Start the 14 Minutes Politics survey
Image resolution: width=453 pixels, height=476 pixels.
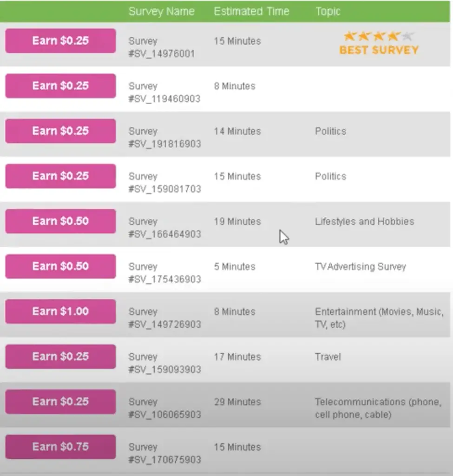coord(61,131)
